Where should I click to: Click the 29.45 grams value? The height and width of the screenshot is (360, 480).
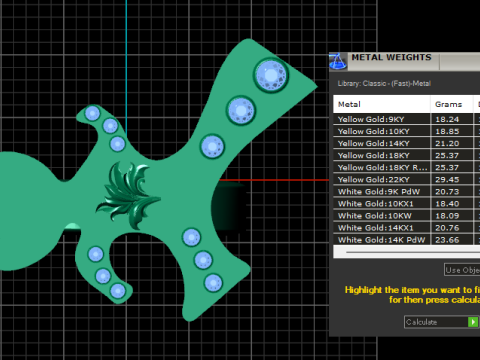click(x=447, y=179)
